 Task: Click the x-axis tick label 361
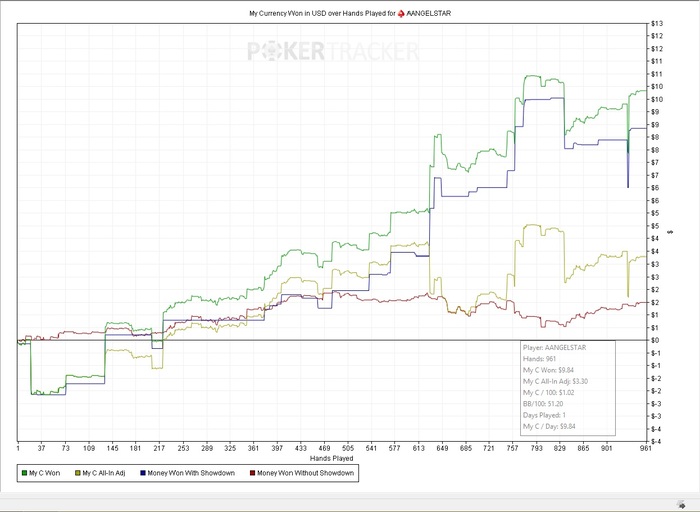254,448
